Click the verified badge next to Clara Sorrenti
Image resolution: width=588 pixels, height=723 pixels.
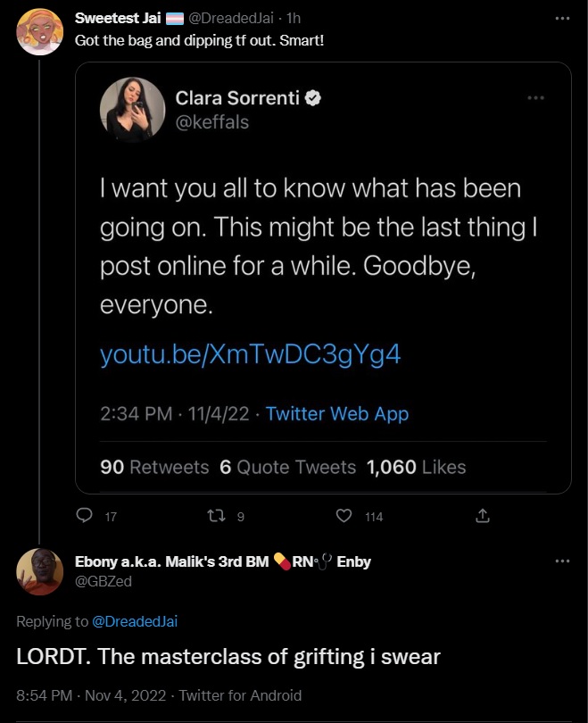(313, 99)
